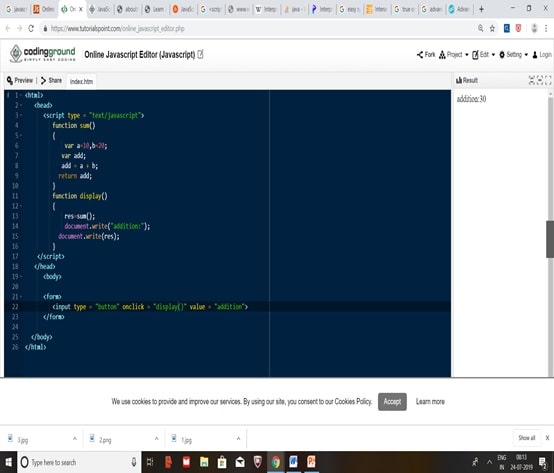This screenshot has height=473, width=554.
Task: Click the browser reload icon
Action: (31, 29)
